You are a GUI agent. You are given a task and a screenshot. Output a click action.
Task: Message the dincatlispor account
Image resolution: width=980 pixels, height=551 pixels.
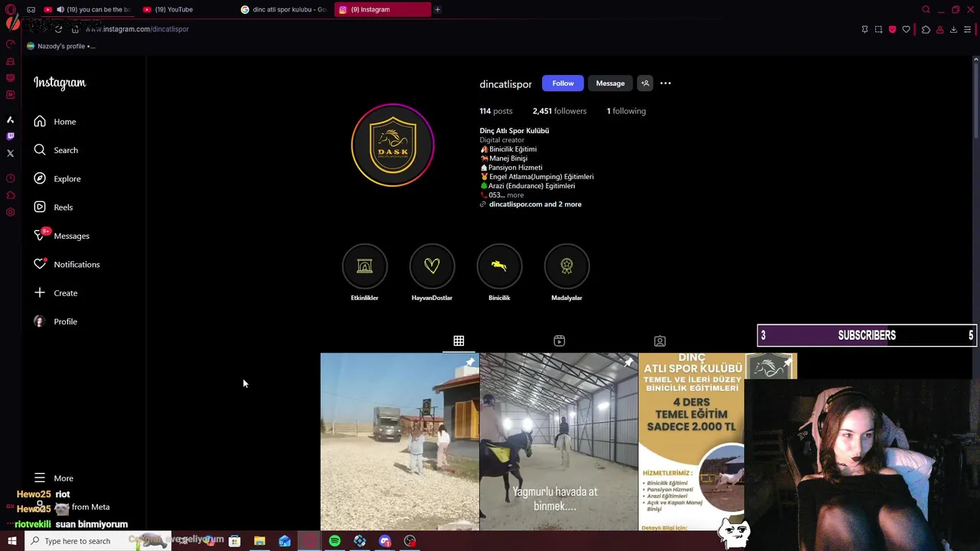pyautogui.click(x=610, y=83)
